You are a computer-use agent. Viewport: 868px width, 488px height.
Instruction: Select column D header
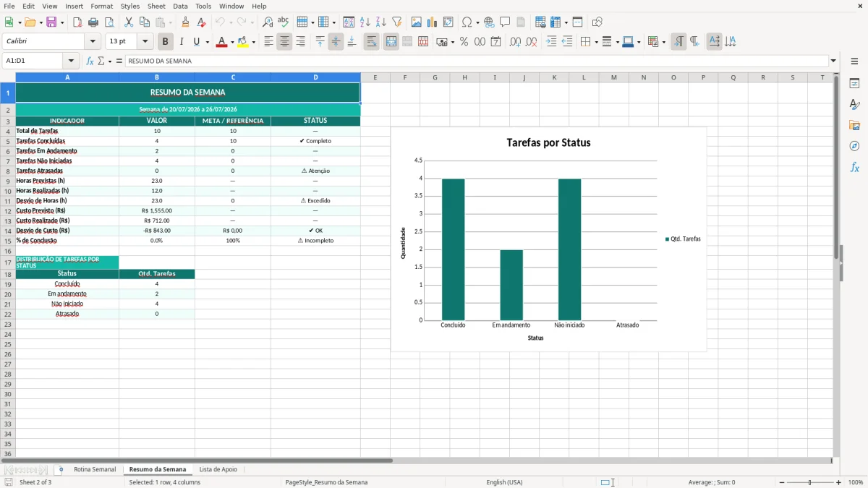pos(315,77)
